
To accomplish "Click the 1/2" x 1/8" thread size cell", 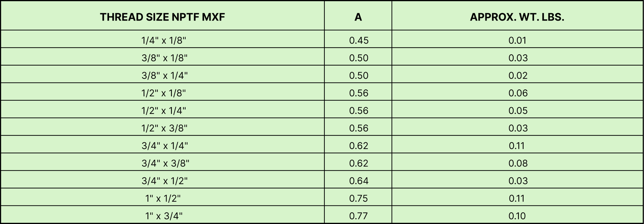I will coord(163,93).
